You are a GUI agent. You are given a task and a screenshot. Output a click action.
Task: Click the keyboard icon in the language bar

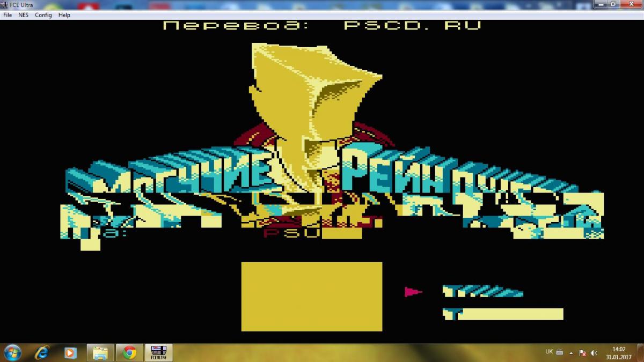pyautogui.click(x=560, y=352)
